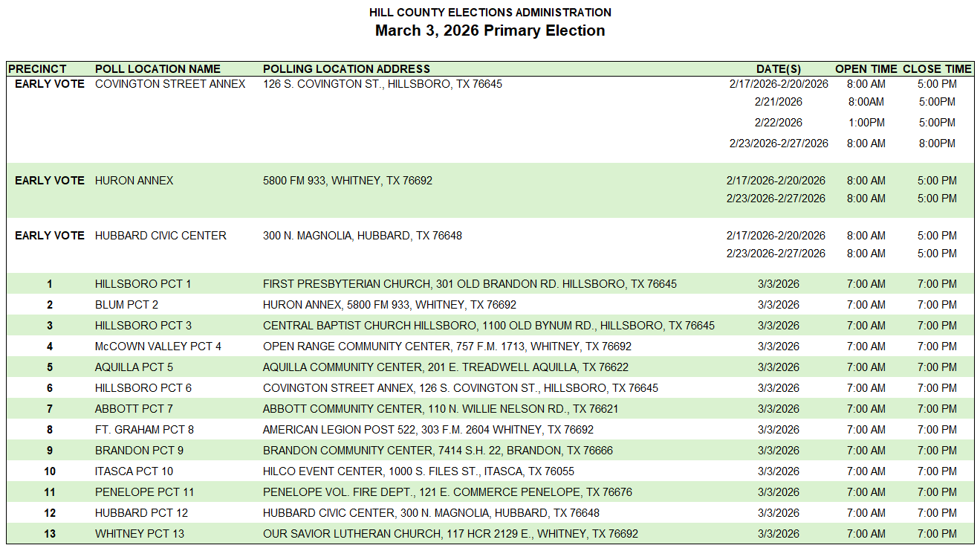Click the DATE(S) column header

click(779, 69)
